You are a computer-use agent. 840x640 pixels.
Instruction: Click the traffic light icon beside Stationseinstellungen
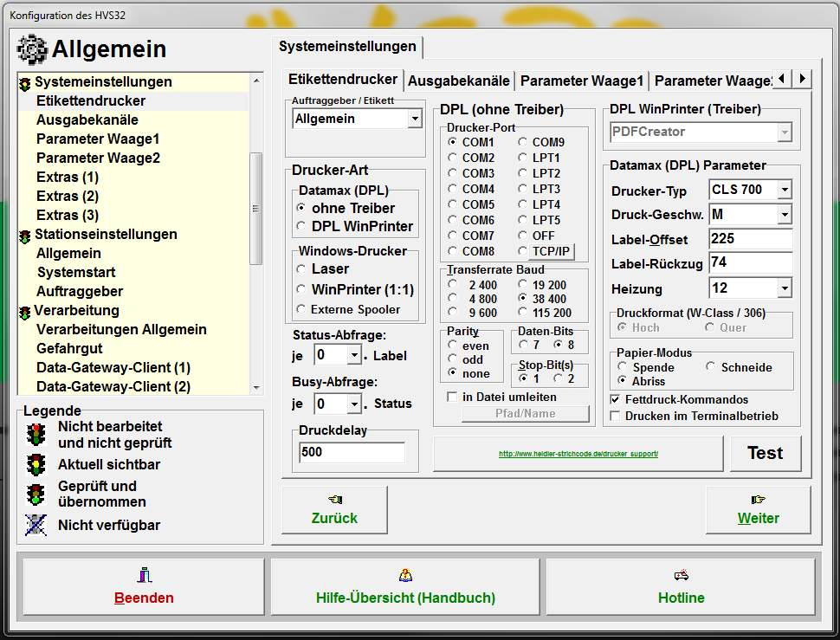coord(24,236)
